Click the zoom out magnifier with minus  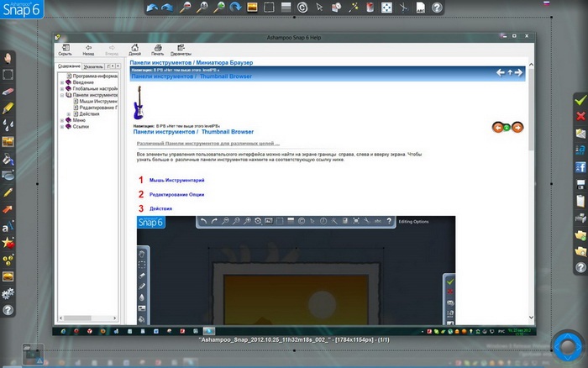185,8
